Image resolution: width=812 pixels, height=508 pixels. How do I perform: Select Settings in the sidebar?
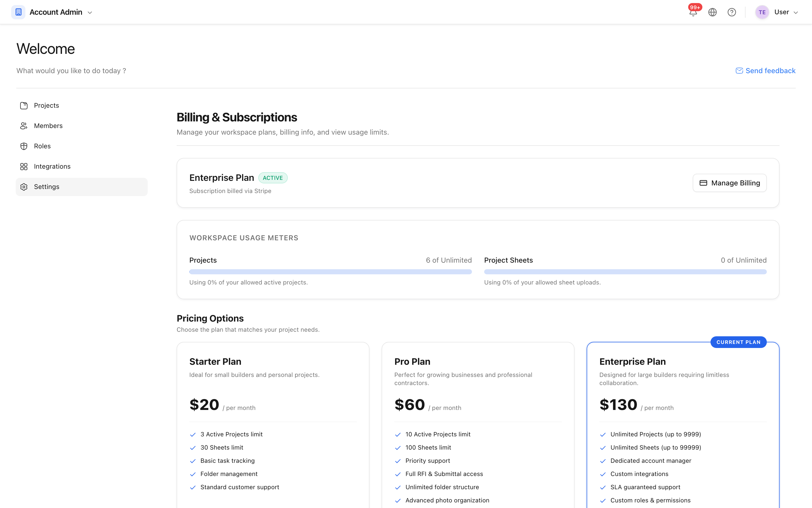click(81, 187)
